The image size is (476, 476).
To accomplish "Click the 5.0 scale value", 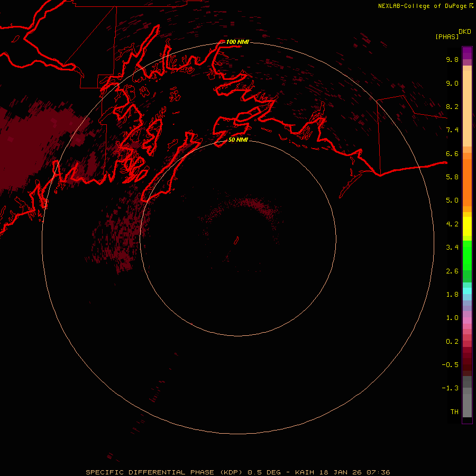I will coord(452,200).
